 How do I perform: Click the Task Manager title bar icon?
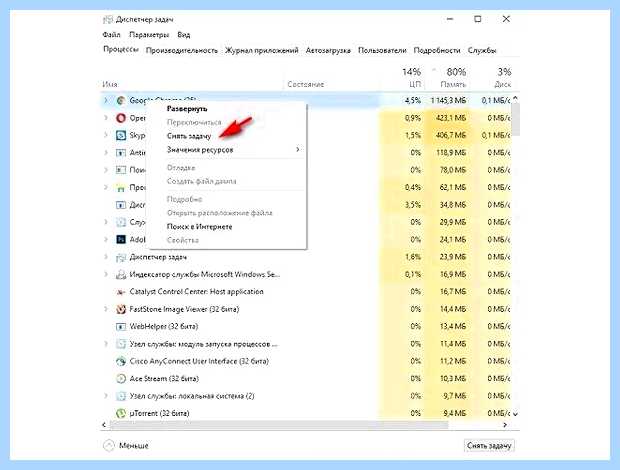coord(107,19)
